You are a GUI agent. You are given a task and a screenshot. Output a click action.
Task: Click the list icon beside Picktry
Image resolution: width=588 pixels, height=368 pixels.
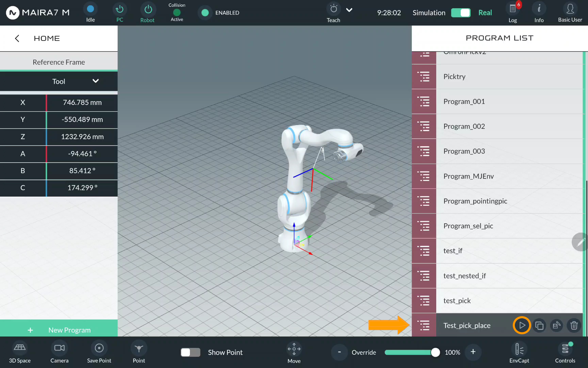pos(424,77)
